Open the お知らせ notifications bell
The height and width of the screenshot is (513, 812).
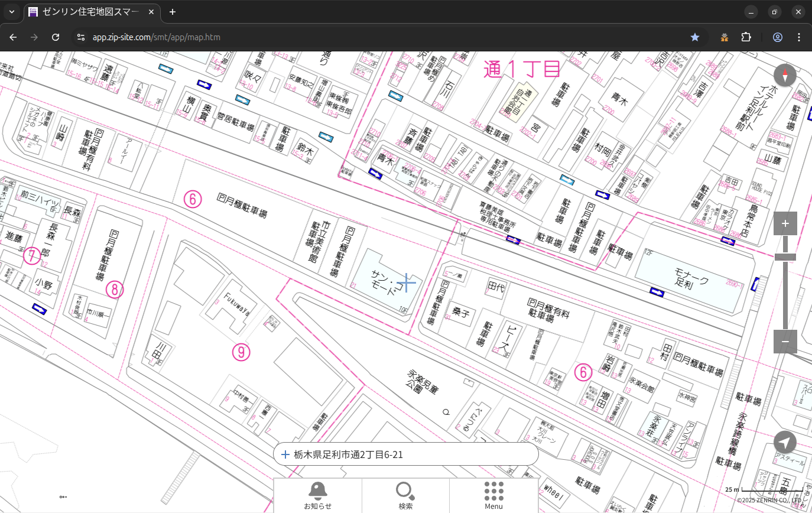click(317, 495)
